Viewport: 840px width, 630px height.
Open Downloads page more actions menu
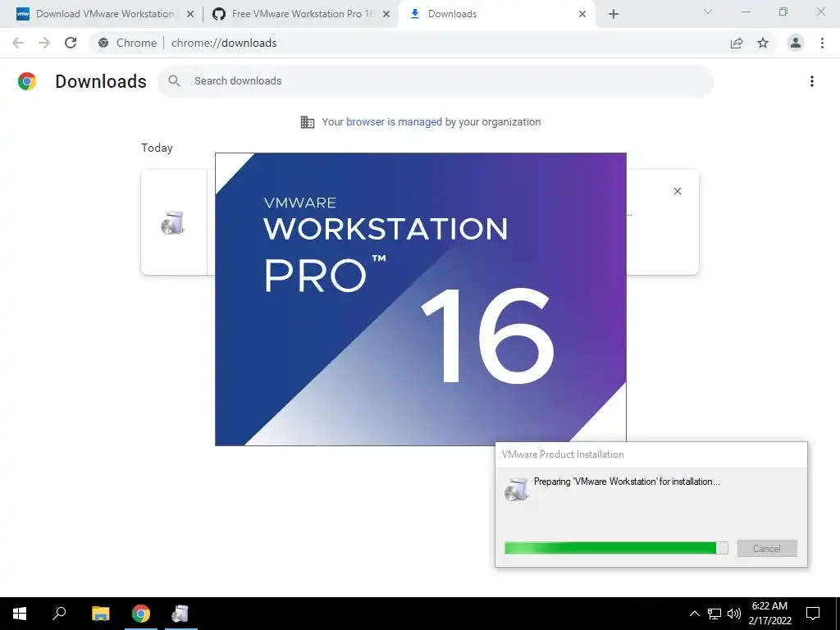pos(812,81)
